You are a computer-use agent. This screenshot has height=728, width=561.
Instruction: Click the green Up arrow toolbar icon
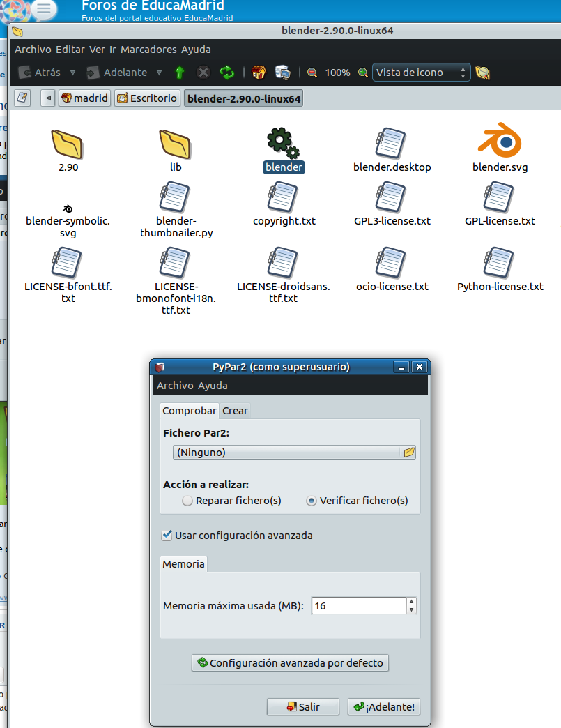pyautogui.click(x=180, y=73)
